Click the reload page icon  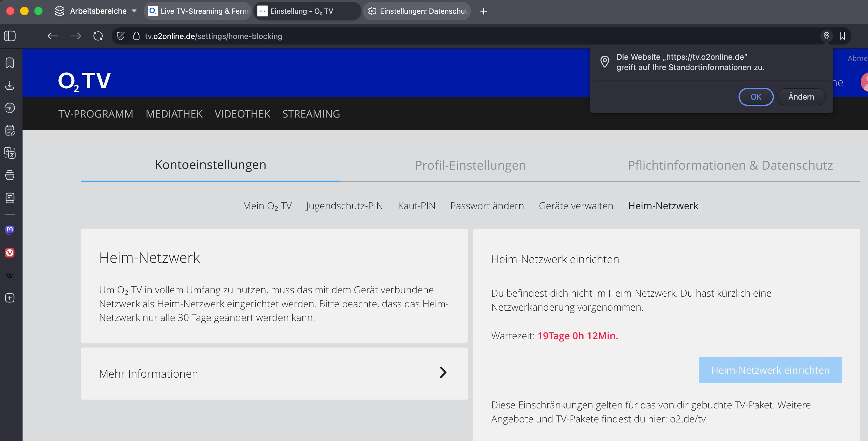[98, 36]
